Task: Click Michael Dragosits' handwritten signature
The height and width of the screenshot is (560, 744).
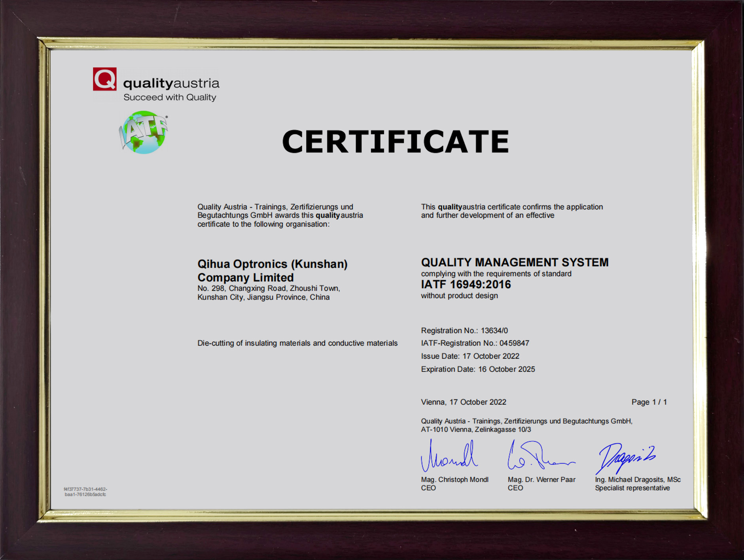Action: (626, 458)
